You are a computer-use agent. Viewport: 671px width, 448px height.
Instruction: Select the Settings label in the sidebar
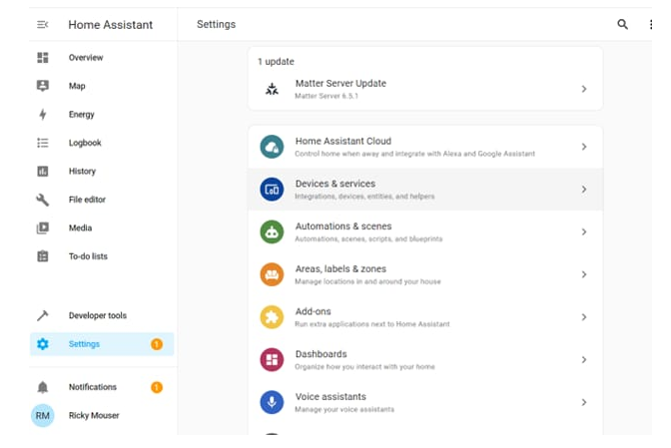point(84,344)
